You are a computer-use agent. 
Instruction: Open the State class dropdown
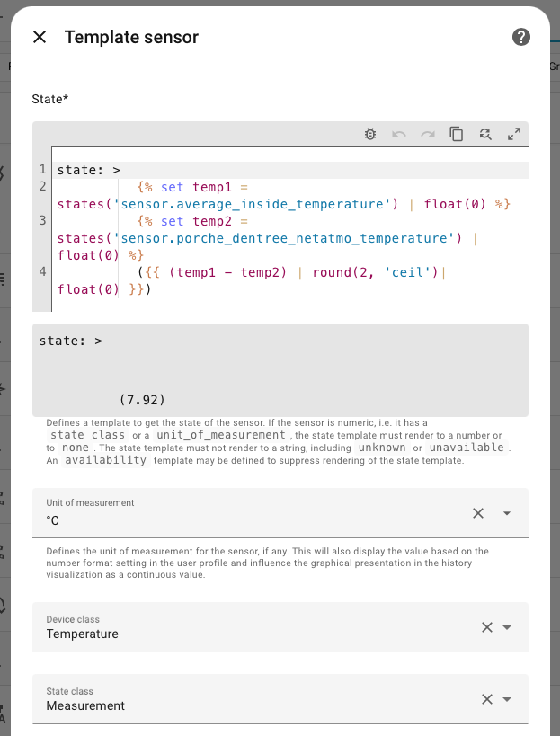tap(507, 699)
